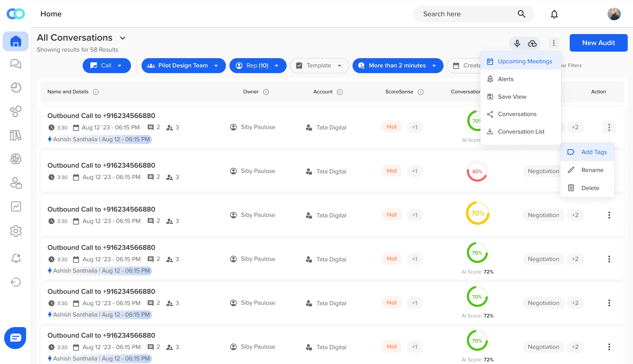
Task: Click the cloud upload icon near New Audit
Action: 532,43
